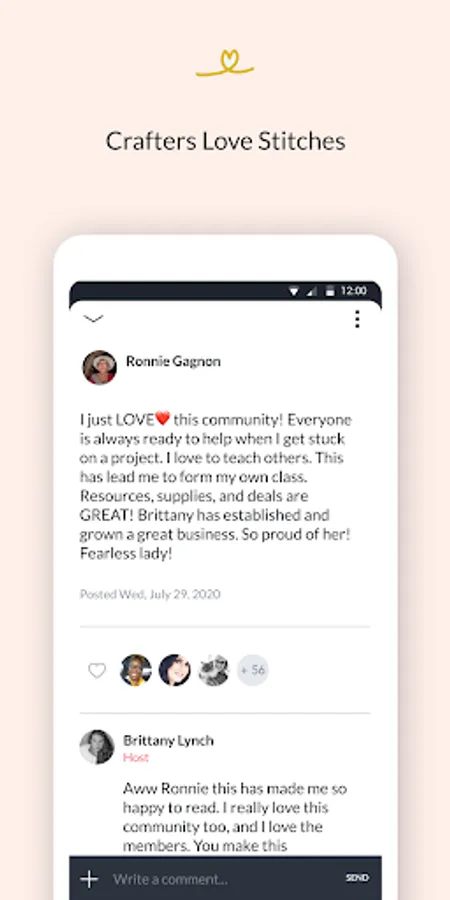Tap Ronnie Gagnon's profile picture

point(100,367)
